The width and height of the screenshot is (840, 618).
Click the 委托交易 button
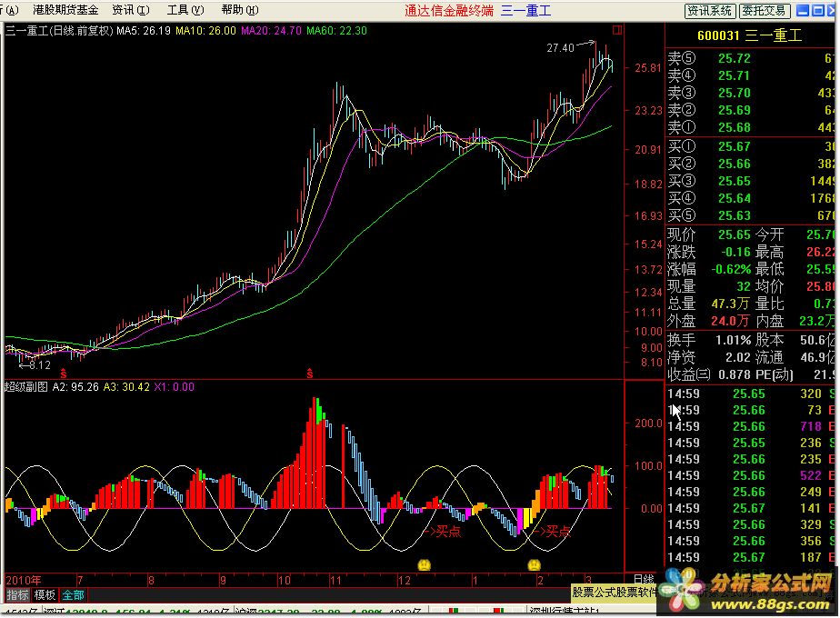pyautogui.click(x=764, y=11)
